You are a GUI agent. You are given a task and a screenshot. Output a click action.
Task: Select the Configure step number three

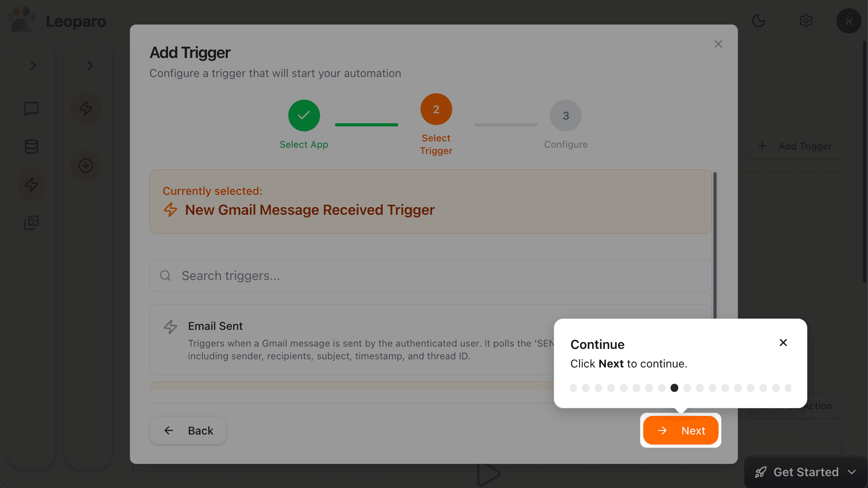point(566,116)
